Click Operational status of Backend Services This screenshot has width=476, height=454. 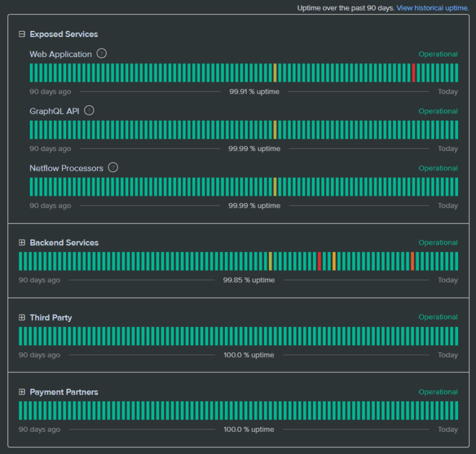pos(438,243)
